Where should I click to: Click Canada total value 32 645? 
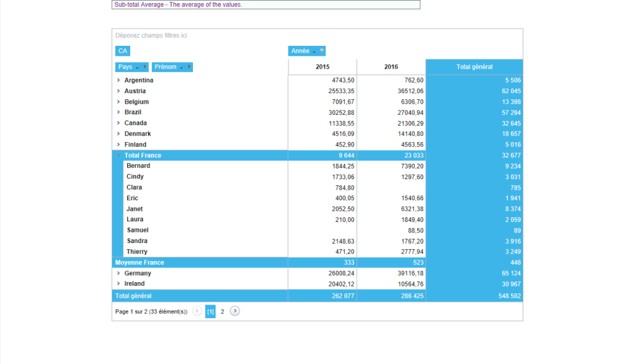(511, 123)
